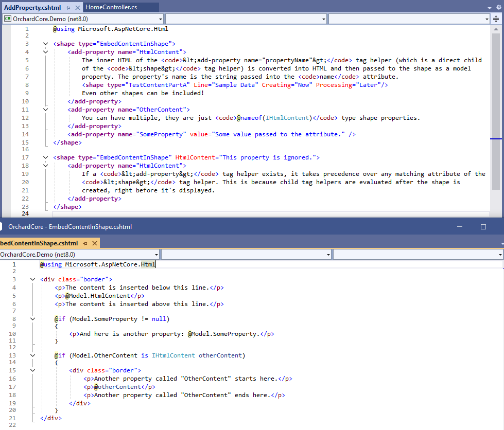Click Processing="Later" attribute on line 8
This screenshot has height=430, width=504.
[x=349, y=85]
